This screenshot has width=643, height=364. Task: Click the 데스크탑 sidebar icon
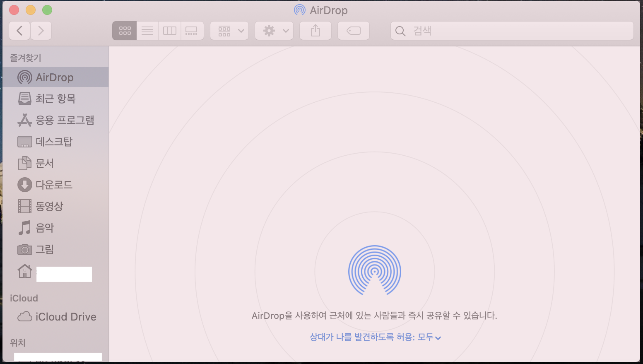[x=25, y=142]
